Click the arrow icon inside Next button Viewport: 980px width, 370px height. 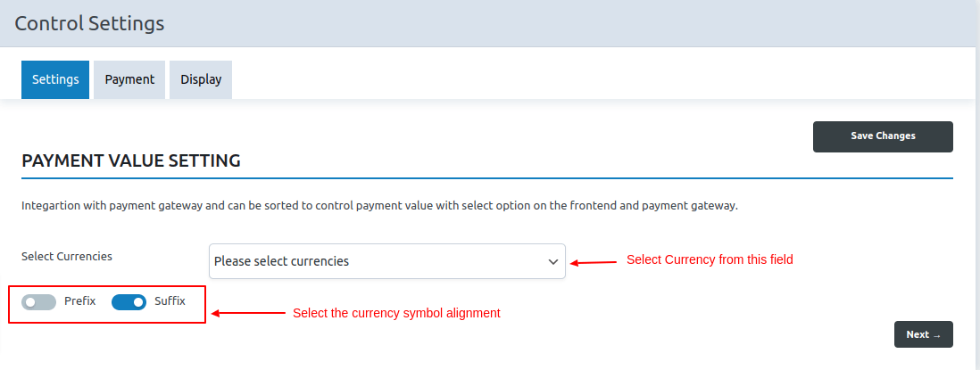pos(936,335)
